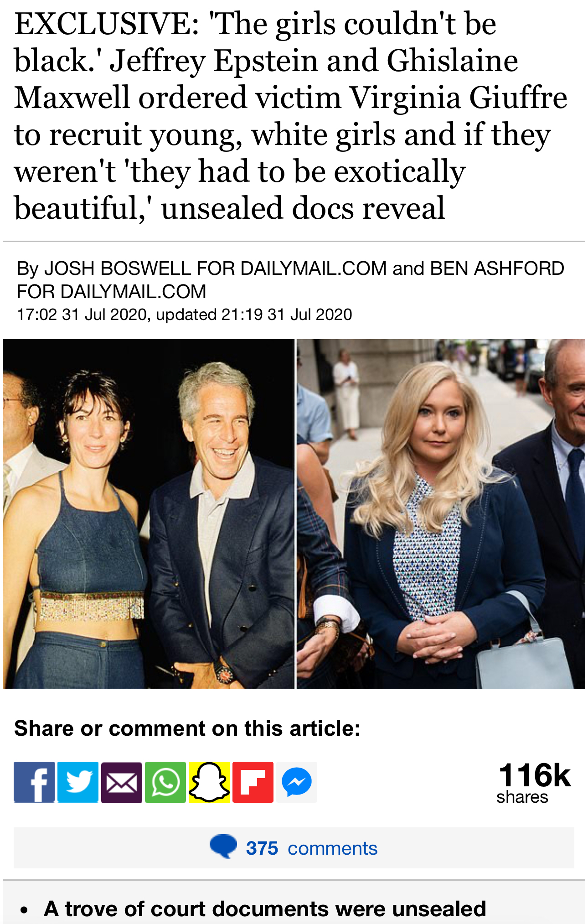Viewport: 588px width, 924px height.
Task: Click 'A trove of court documents' bullet
Action: (x=265, y=909)
